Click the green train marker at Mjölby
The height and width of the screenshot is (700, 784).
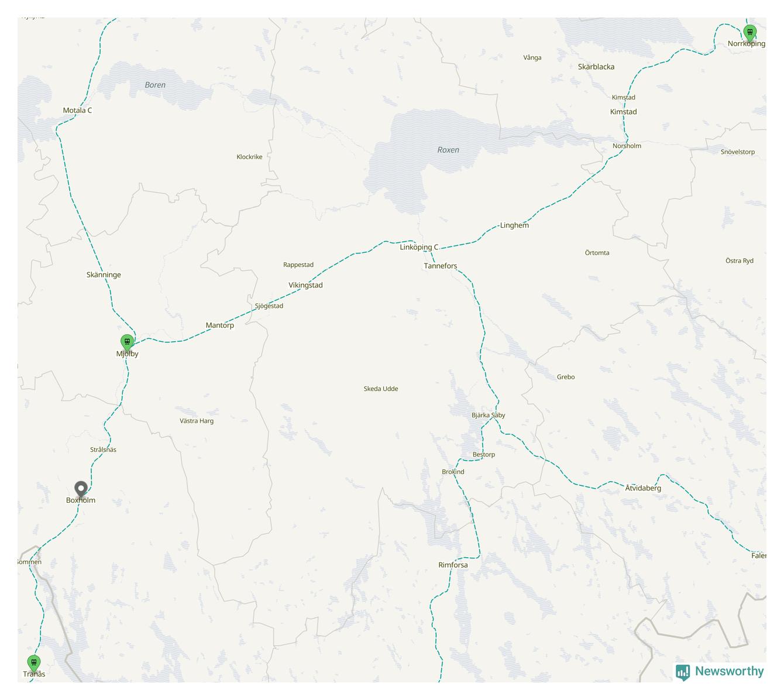[127, 342]
